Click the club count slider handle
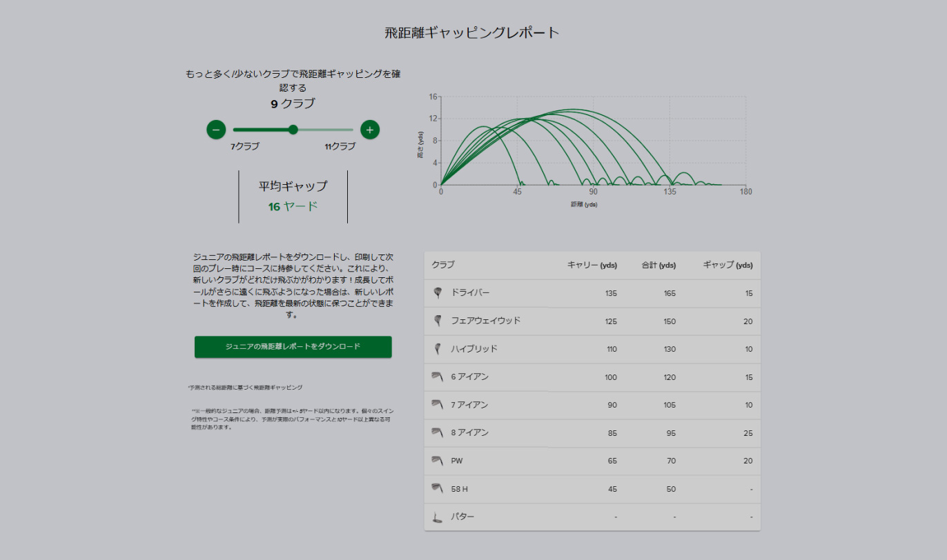 [x=293, y=130]
